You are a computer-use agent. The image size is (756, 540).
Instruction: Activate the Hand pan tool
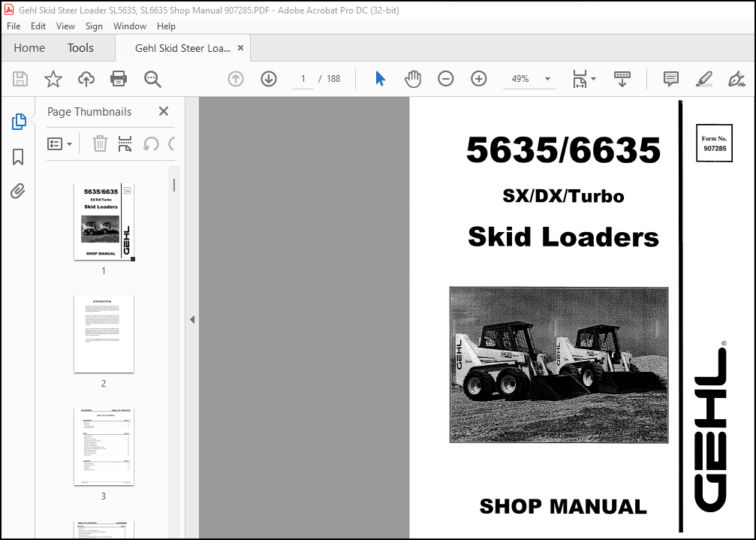(413, 79)
